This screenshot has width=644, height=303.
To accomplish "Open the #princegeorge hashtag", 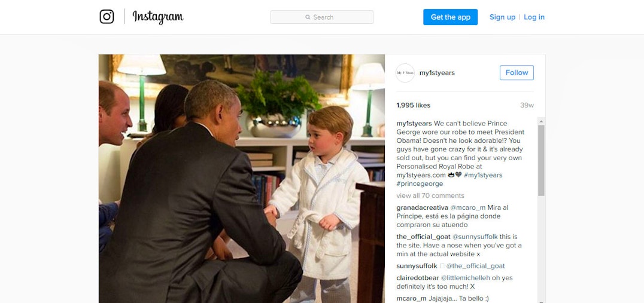I will click(x=420, y=183).
